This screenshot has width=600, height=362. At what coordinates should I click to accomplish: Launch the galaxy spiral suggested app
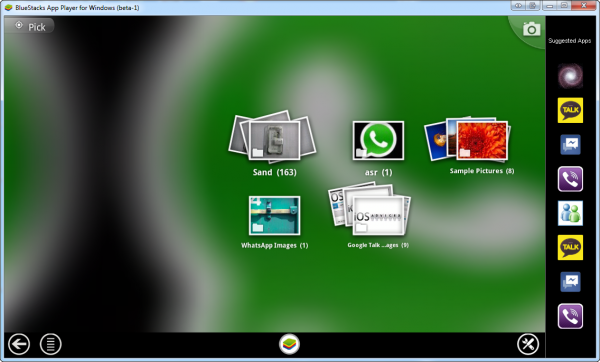click(570, 76)
